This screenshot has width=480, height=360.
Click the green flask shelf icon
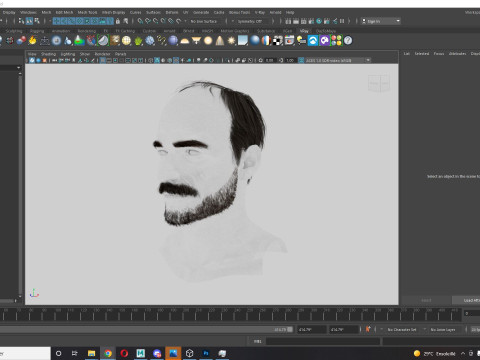[79, 41]
